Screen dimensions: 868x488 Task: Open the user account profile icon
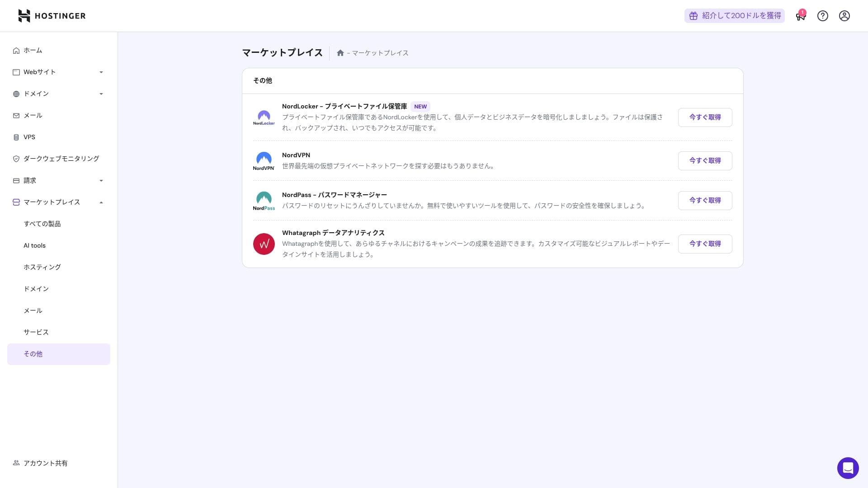[844, 16]
